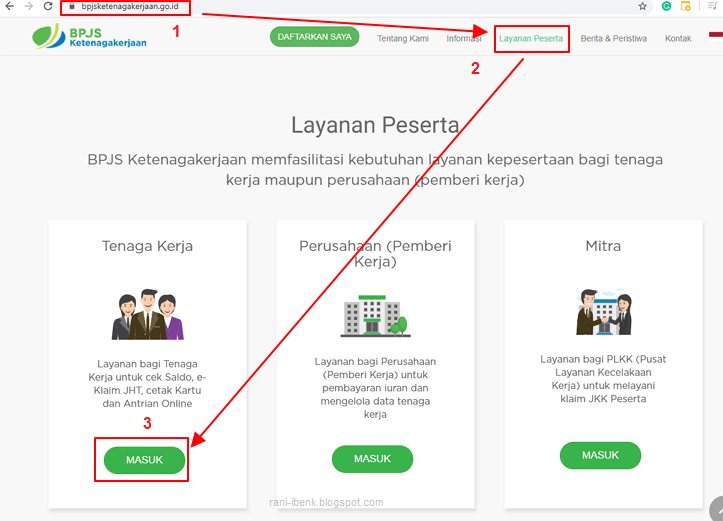Click the Perusahaan building illustration
723x521 pixels.
(x=375, y=316)
